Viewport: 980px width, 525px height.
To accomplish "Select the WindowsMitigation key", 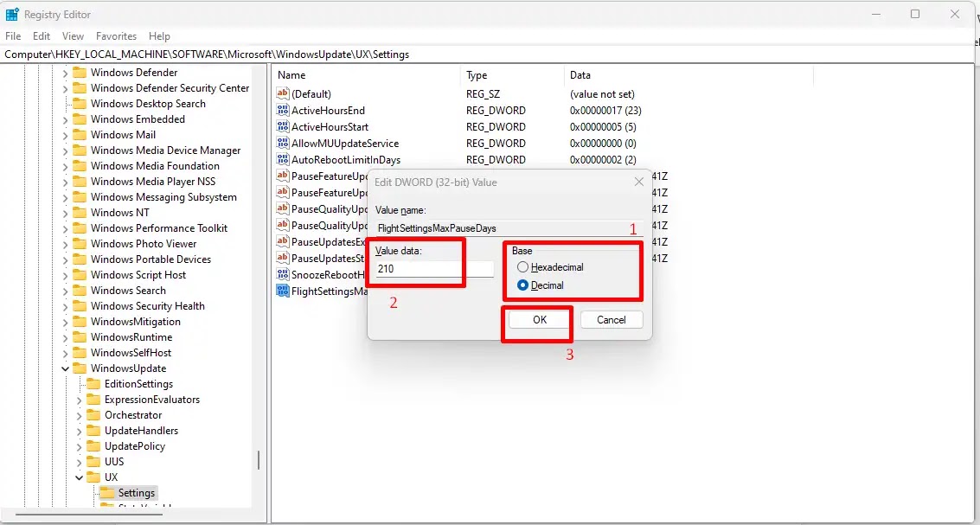I will (135, 322).
